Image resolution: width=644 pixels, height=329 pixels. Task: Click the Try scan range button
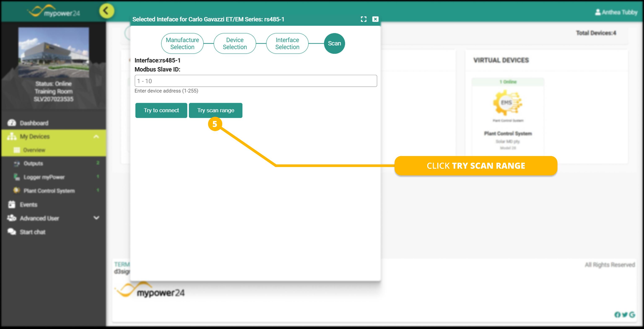click(216, 110)
